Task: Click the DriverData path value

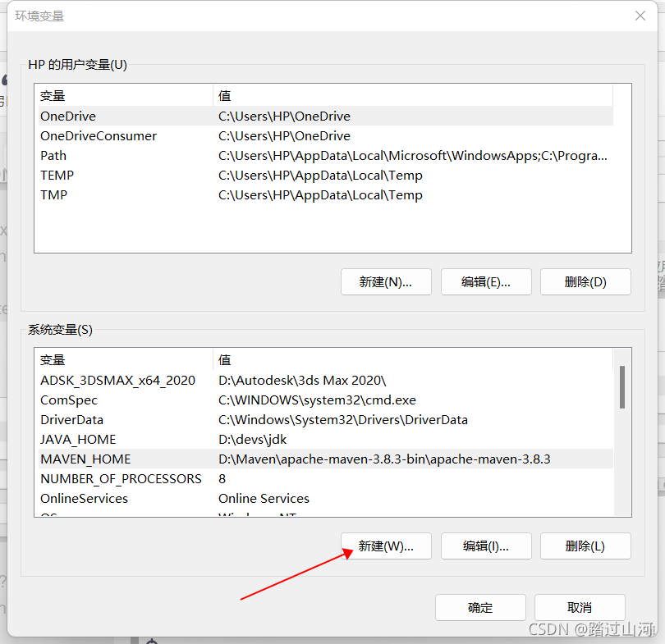Action: click(x=343, y=420)
